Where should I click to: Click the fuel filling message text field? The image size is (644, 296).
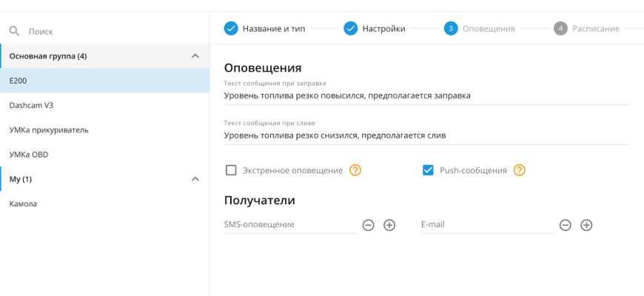(x=426, y=95)
